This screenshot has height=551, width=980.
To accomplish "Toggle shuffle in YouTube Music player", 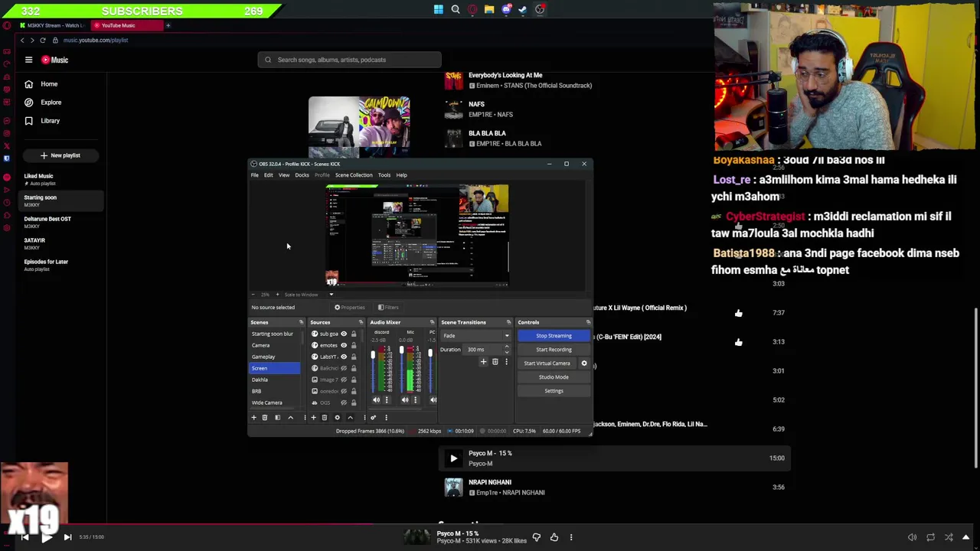I will pyautogui.click(x=949, y=537).
